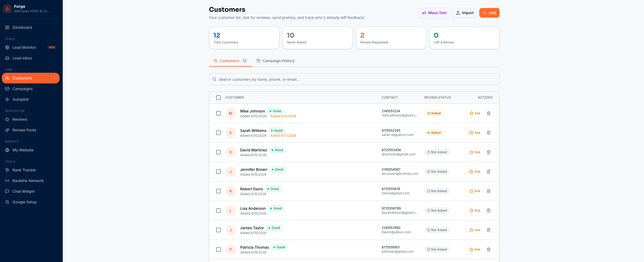Select Patricia Thomas row checkbox
The width and height of the screenshot is (644, 262).
(218, 249)
